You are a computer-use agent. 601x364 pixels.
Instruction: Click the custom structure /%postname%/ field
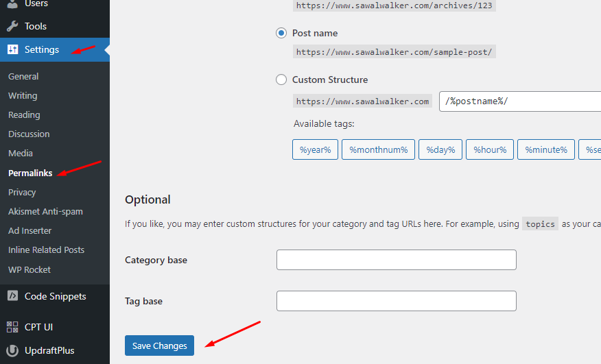pyautogui.click(x=520, y=101)
